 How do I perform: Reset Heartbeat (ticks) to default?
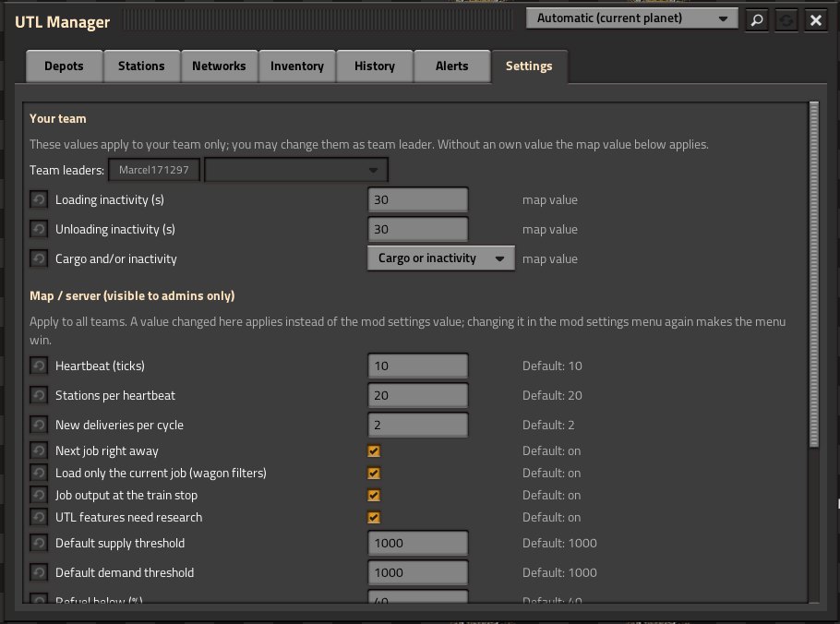(x=39, y=366)
